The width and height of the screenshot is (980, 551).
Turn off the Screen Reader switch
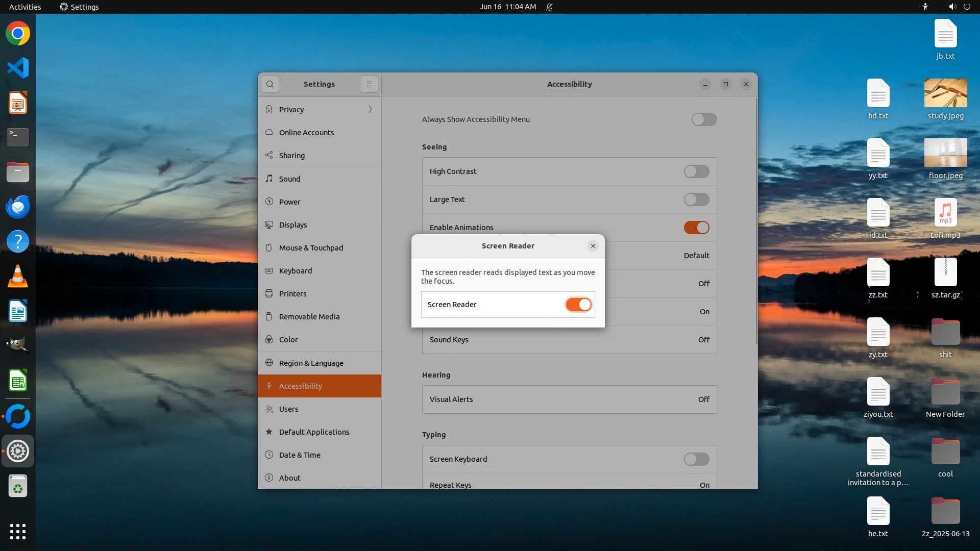pos(578,305)
